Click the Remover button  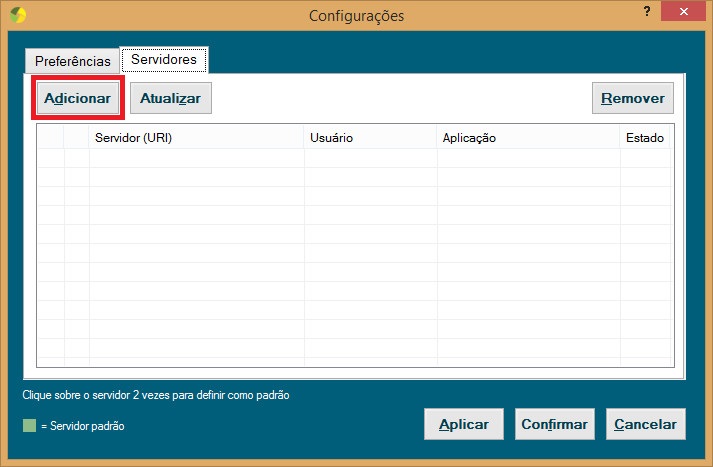click(x=633, y=98)
